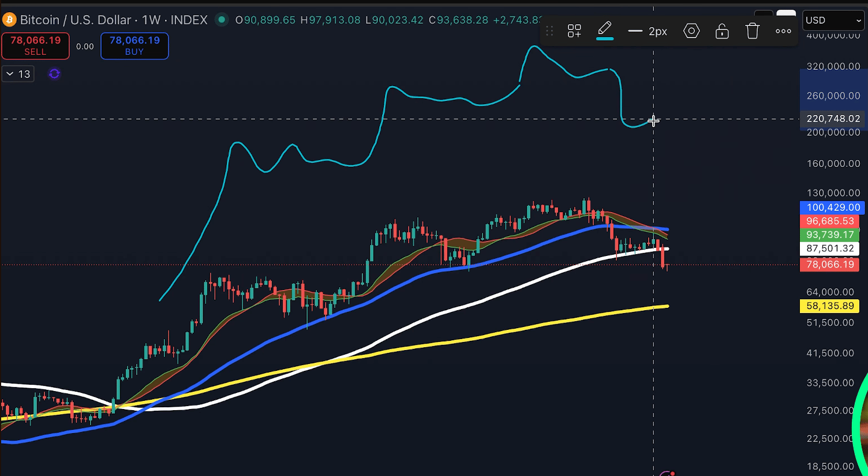Viewport: 868px width, 476px height.
Task: Click the 0.00 spread value
Action: pyautogui.click(x=85, y=46)
